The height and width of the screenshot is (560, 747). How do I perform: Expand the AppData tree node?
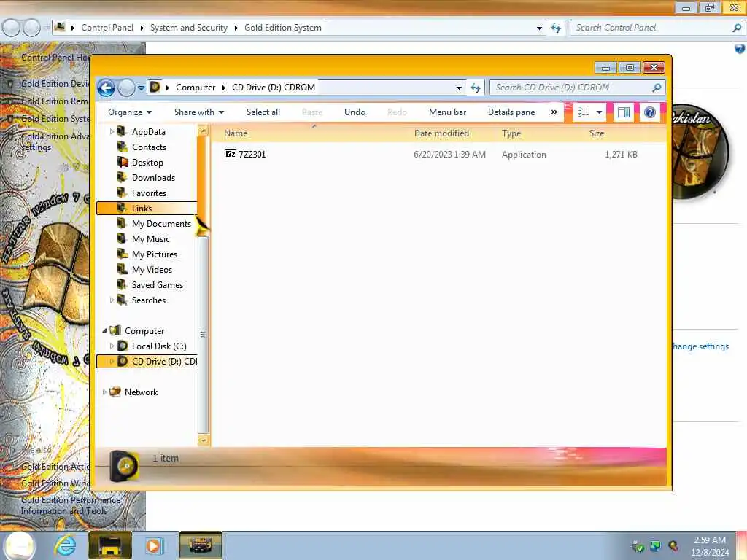(112, 131)
